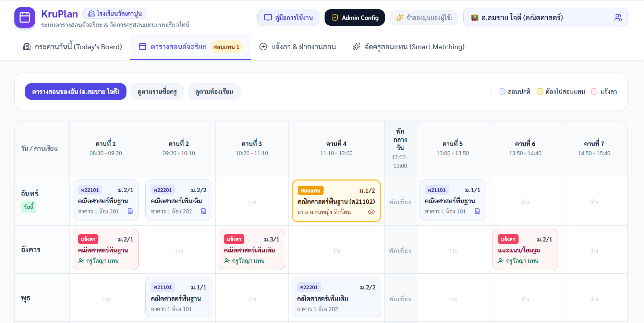Screen dimensions: 644x323
Task: Switch to กระดานวันนี้ (Today's Board) tab
Action: click(72, 47)
